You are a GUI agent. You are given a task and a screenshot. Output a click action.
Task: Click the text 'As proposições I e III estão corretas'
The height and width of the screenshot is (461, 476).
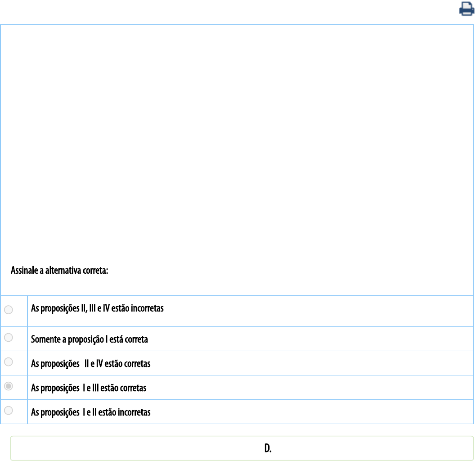(x=88, y=388)
